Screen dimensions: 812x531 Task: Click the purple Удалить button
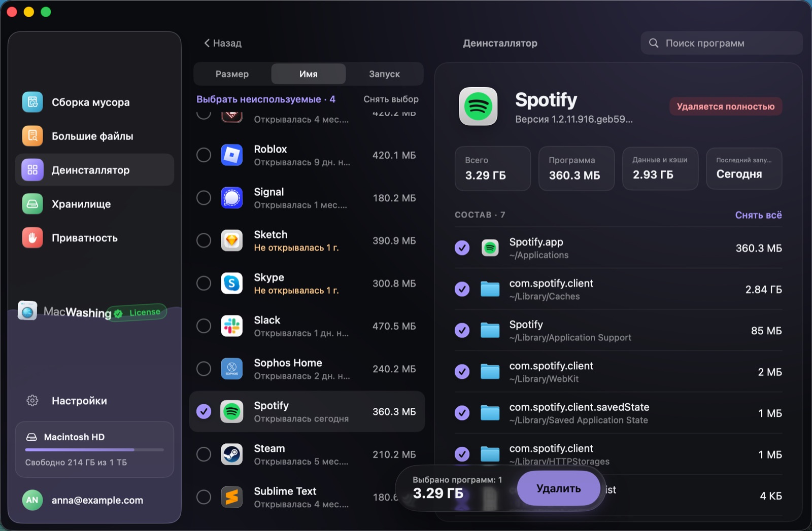tap(559, 488)
